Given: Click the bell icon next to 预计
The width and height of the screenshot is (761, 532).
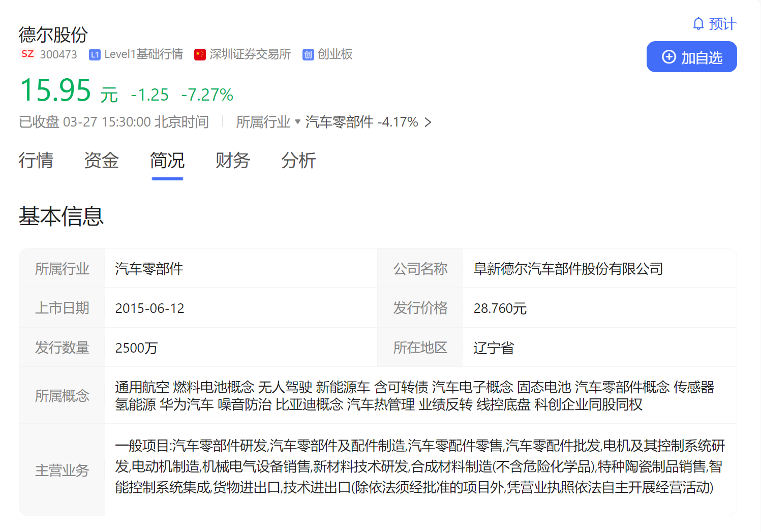Looking at the screenshot, I should pyautogui.click(x=698, y=24).
